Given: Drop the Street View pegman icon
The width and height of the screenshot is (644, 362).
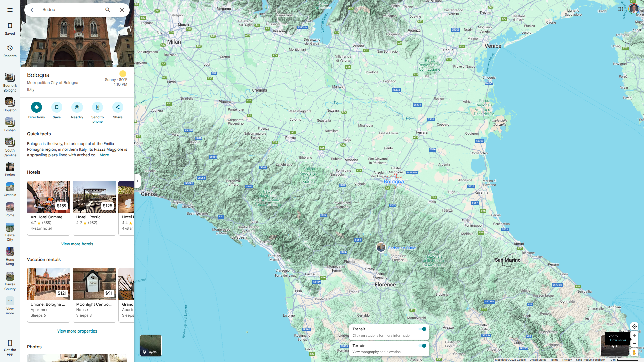Looking at the screenshot, I should (634, 352).
